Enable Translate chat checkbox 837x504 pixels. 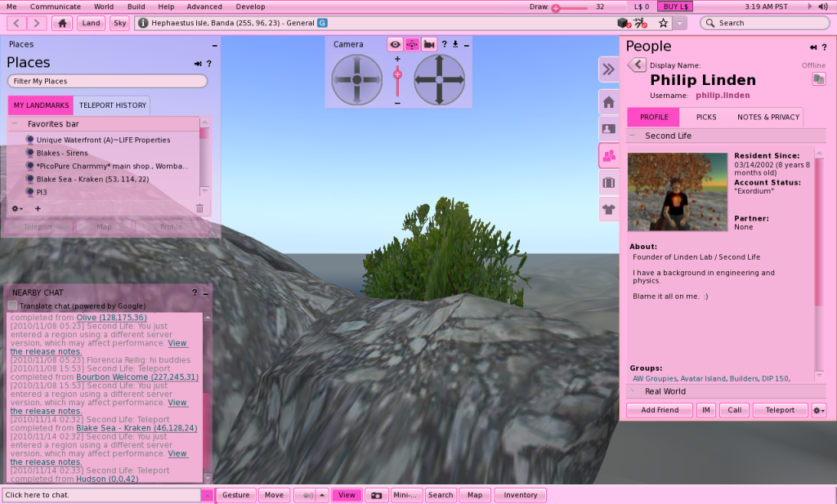(12, 306)
